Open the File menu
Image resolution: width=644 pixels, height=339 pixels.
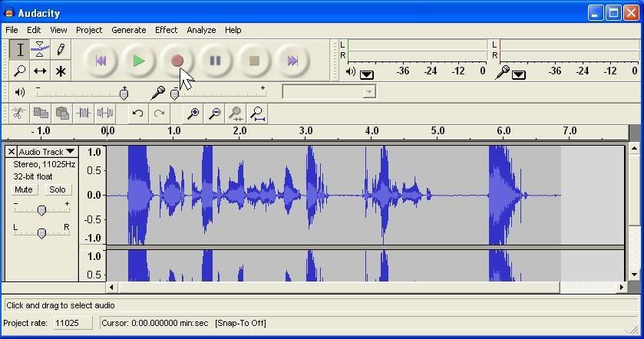coord(12,30)
